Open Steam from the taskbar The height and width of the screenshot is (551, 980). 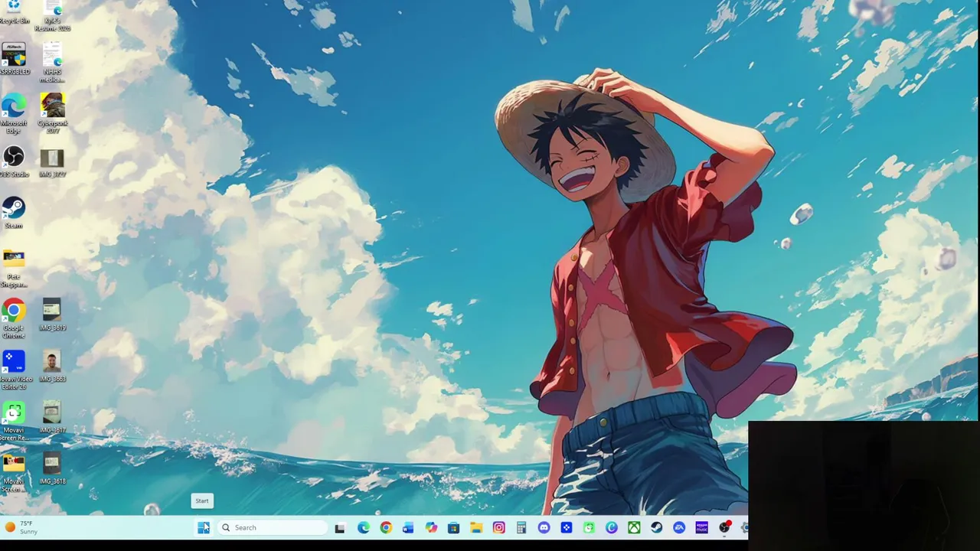tap(657, 527)
